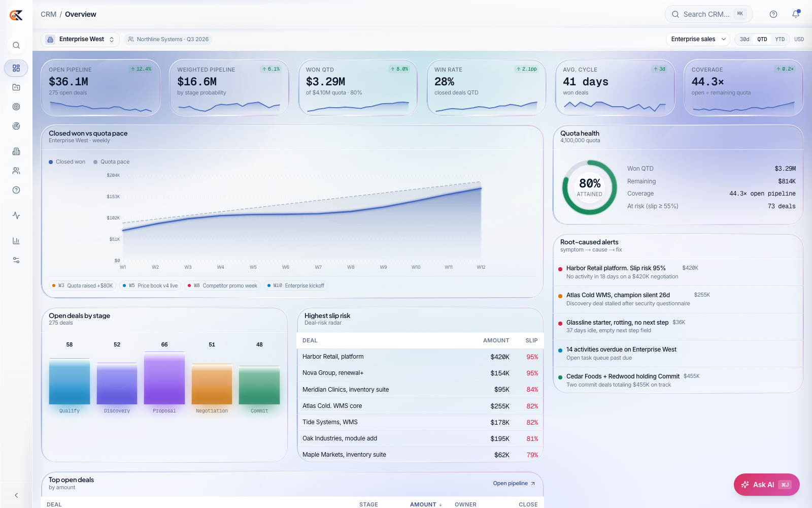Open the Open Pipeline KPI card
This screenshot has width=812, height=508.
click(x=101, y=88)
